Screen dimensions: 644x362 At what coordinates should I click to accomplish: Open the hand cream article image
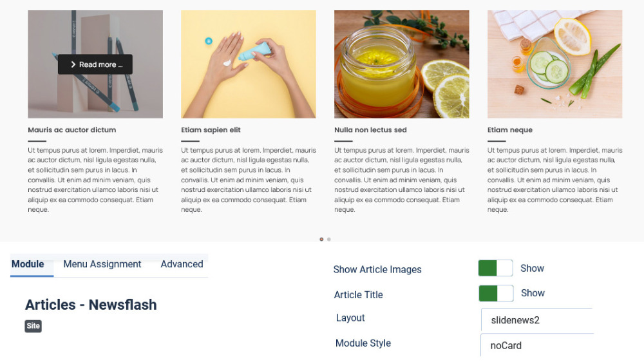(x=249, y=64)
